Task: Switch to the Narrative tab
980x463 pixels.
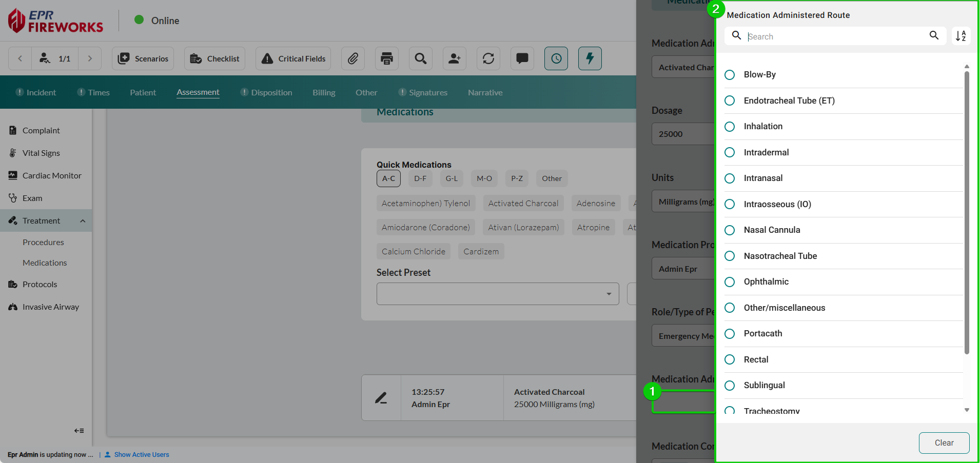Action: 485,92
